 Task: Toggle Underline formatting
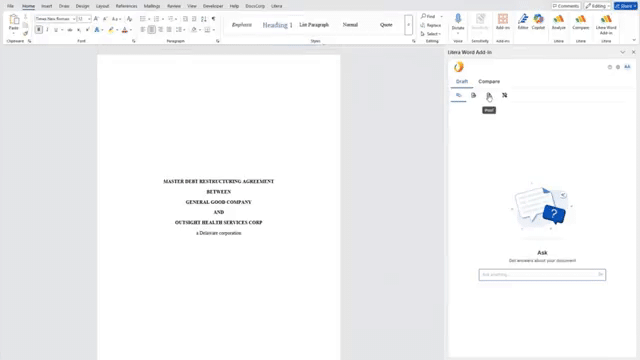pyautogui.click(x=56, y=30)
